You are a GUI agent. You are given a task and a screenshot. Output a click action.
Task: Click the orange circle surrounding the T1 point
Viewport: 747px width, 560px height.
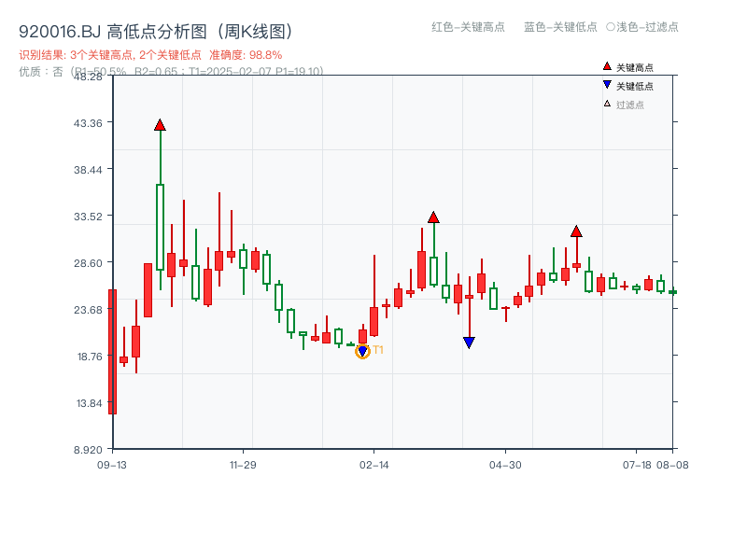[362, 353]
